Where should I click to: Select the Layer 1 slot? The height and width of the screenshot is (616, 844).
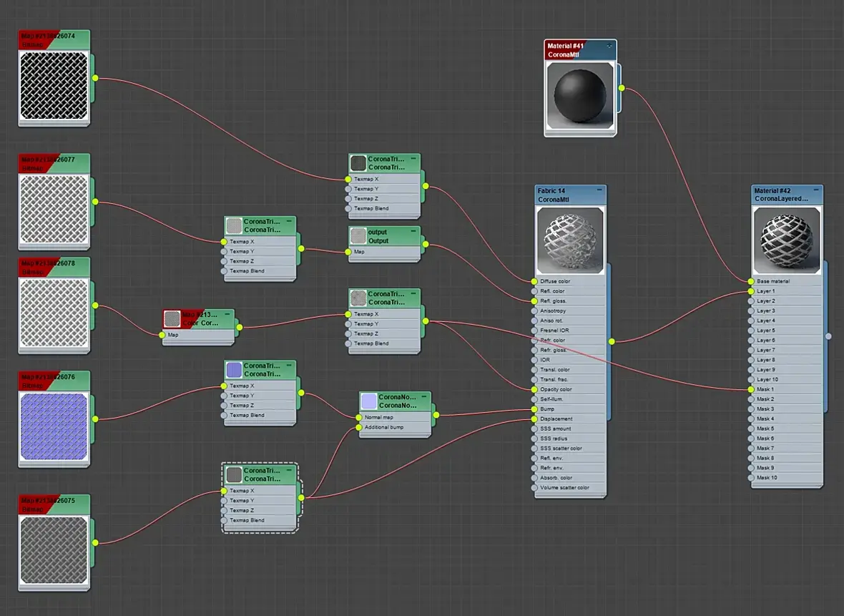pyautogui.click(x=786, y=290)
